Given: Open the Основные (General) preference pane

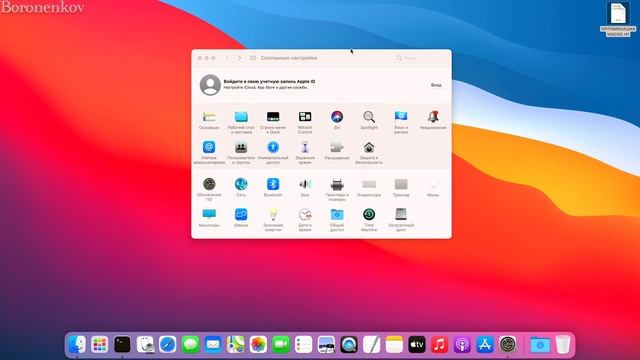Looking at the screenshot, I should (209, 117).
